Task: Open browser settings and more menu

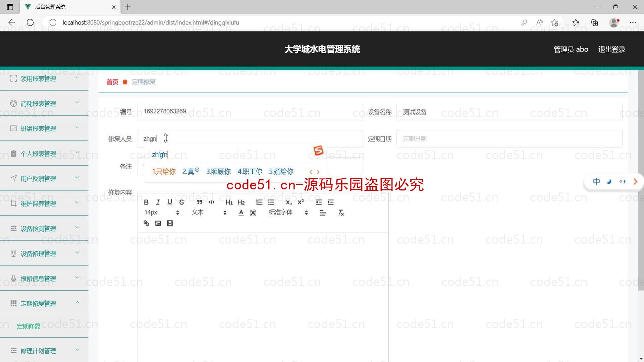Action: click(x=633, y=22)
